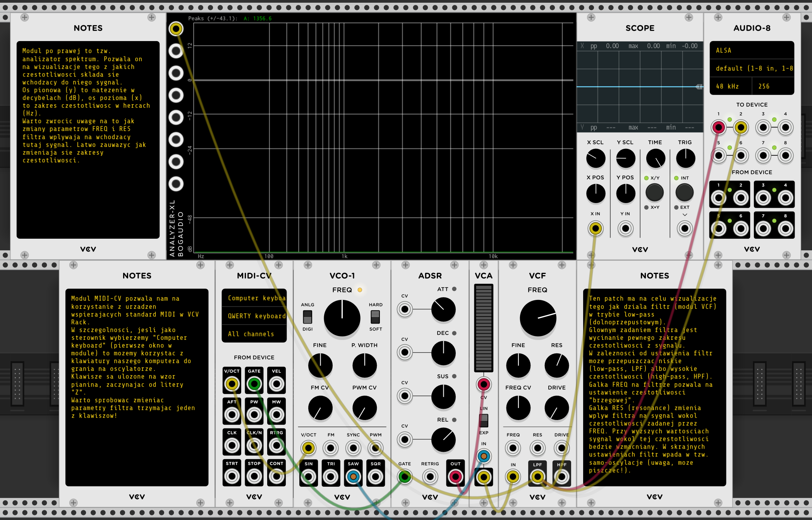This screenshot has width=812, height=520.
Task: Toggle the VCA LIN/EXP switch
Action: 484,420
